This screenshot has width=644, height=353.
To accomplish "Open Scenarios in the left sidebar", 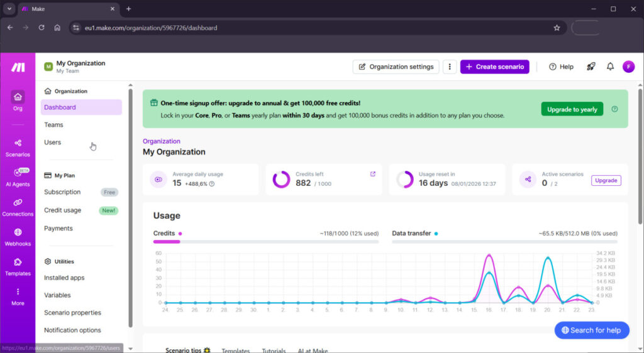I will [x=18, y=148].
